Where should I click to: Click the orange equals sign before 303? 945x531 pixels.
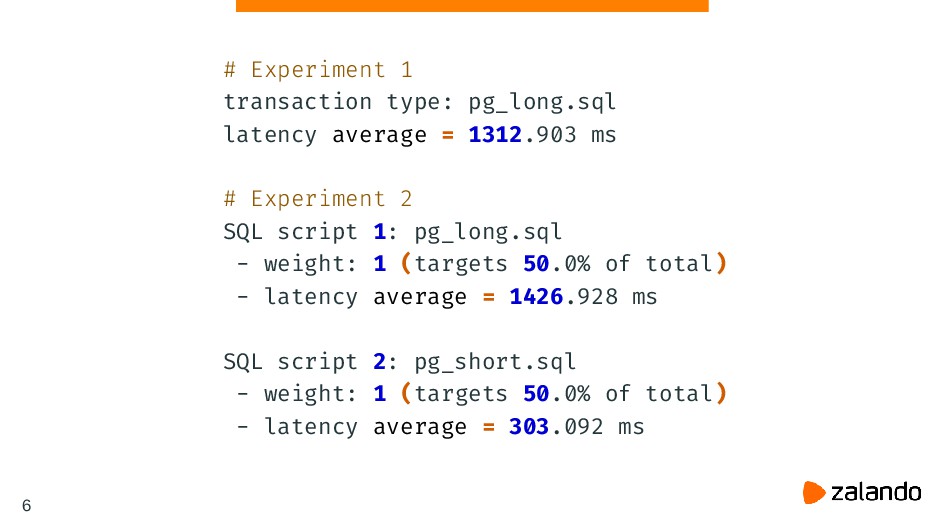coord(489,427)
